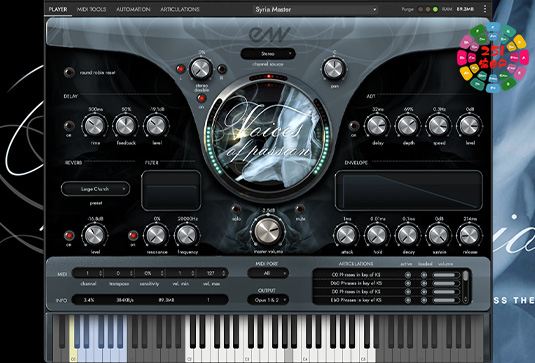Click the filter graph display
The width and height of the screenshot is (535, 363).
tap(171, 190)
